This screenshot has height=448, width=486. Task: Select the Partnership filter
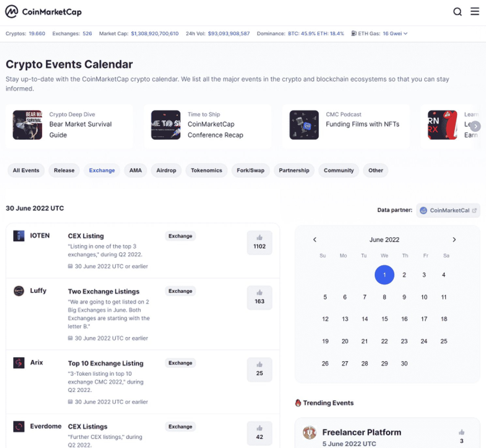click(294, 171)
